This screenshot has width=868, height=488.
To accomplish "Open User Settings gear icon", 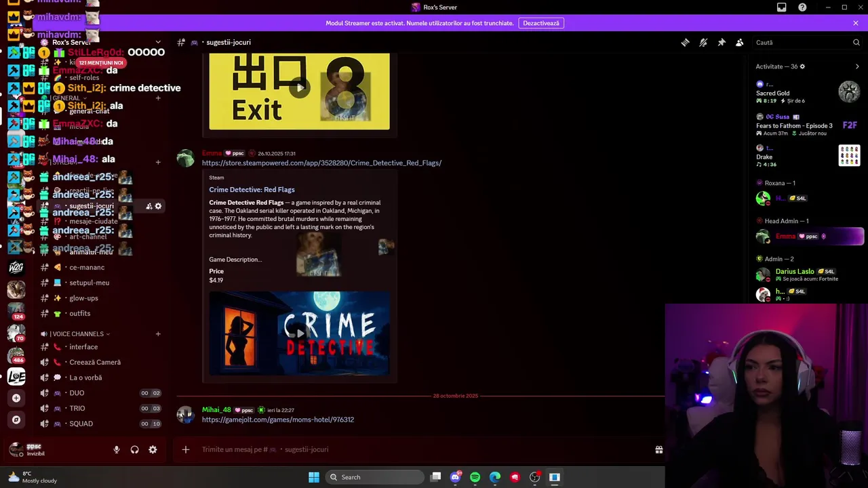I will (153, 449).
